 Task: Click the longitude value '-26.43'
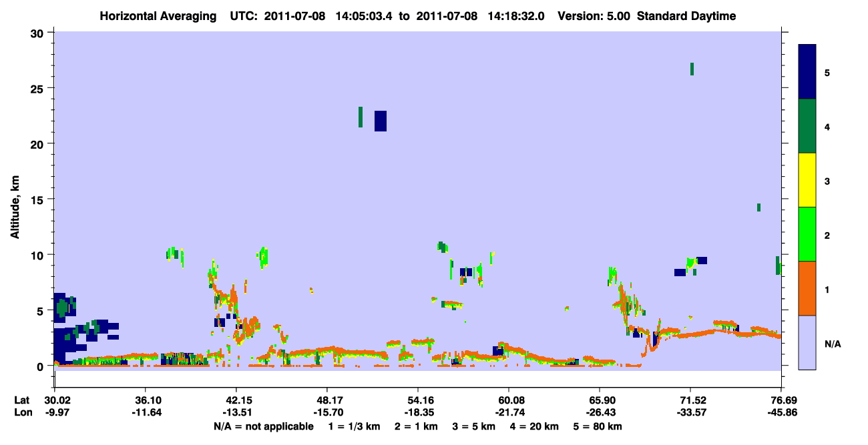(x=600, y=412)
